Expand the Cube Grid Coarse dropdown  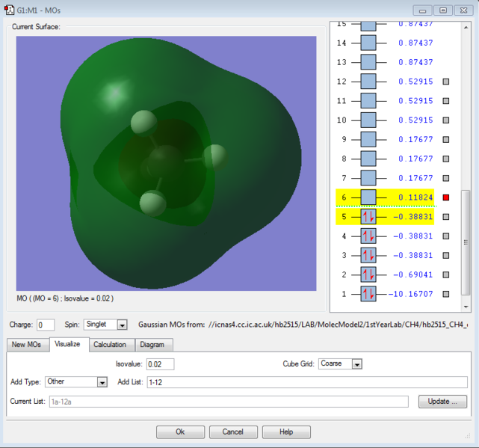[x=356, y=364]
